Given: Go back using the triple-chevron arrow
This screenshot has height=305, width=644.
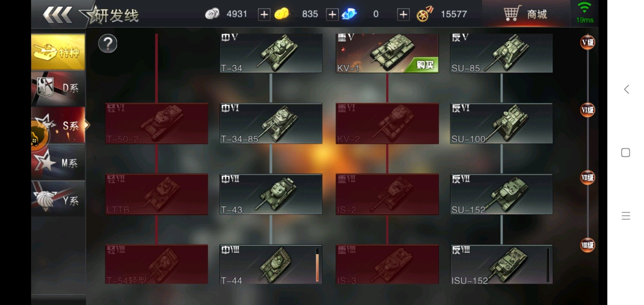Looking at the screenshot, I should [x=58, y=15].
